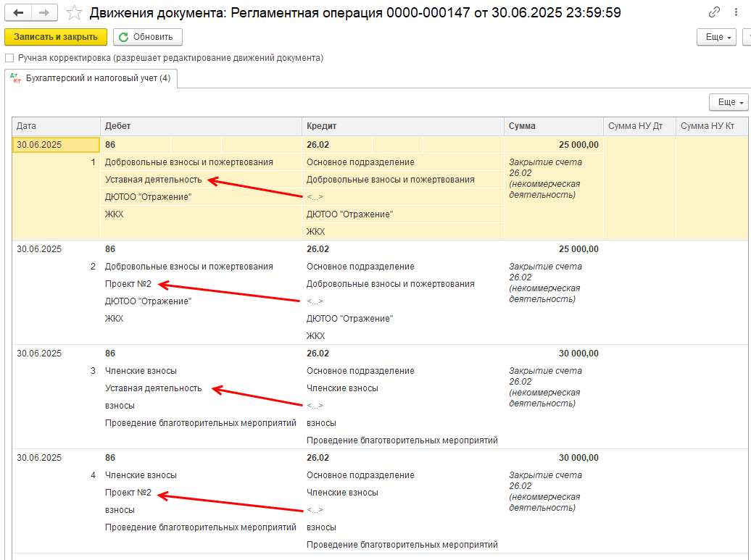The image size is (751, 560).
Task: Click the Дт/Кт icon on accounting tab
Action: [x=16, y=79]
